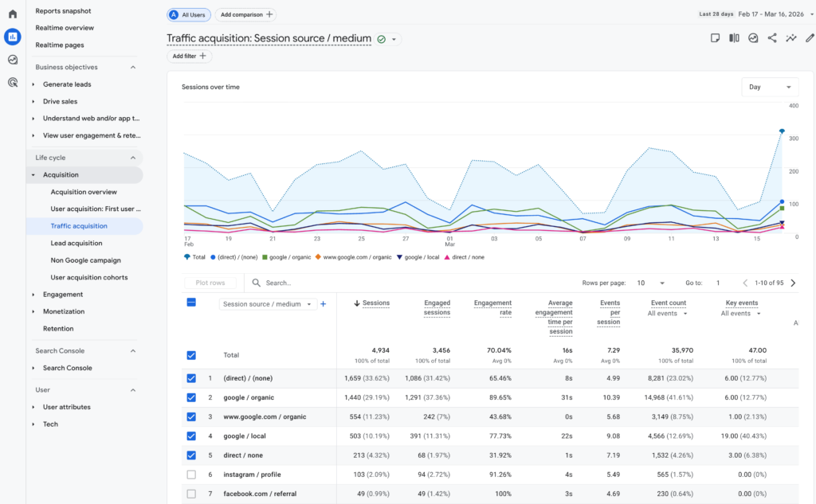
Task: Customize the report with the pencil icon
Action: click(810, 37)
